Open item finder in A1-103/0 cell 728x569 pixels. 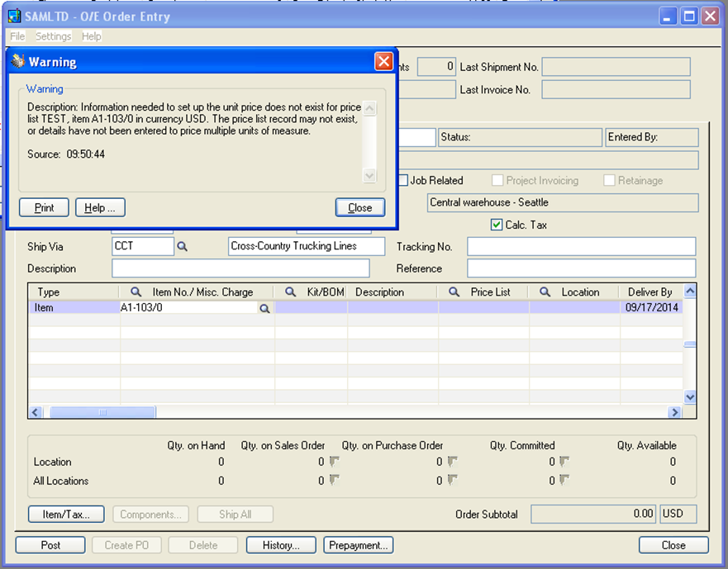click(x=264, y=308)
